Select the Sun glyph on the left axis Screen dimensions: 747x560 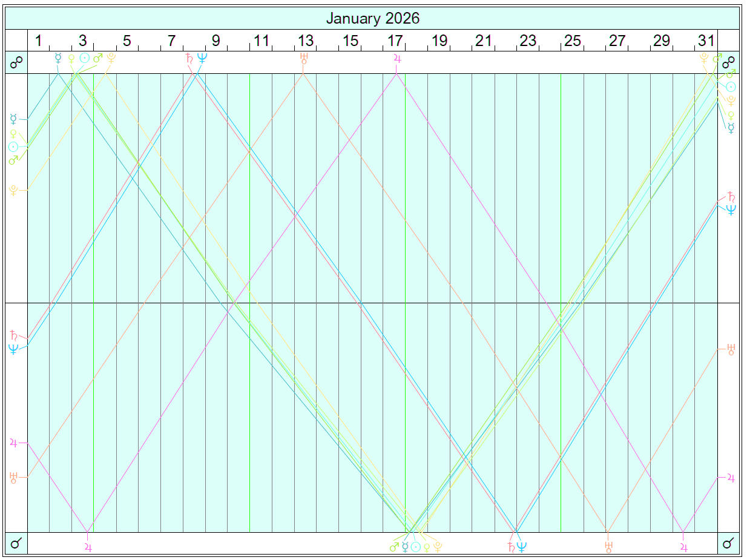coord(13,147)
